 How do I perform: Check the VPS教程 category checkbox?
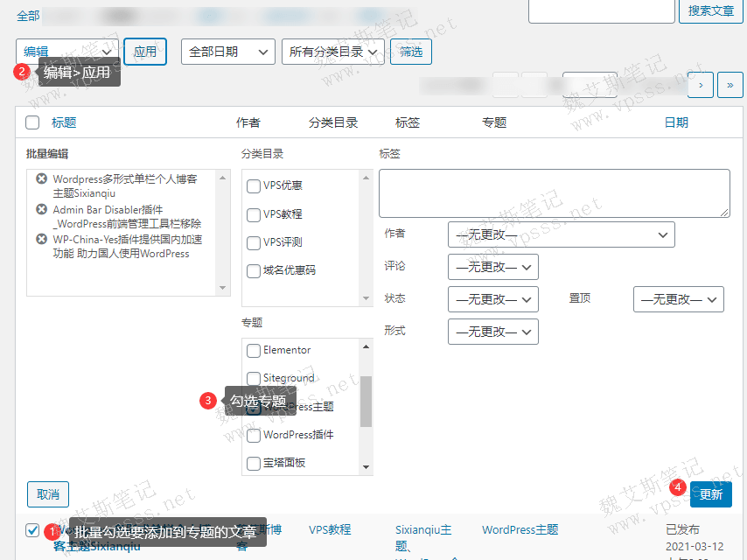coord(254,214)
